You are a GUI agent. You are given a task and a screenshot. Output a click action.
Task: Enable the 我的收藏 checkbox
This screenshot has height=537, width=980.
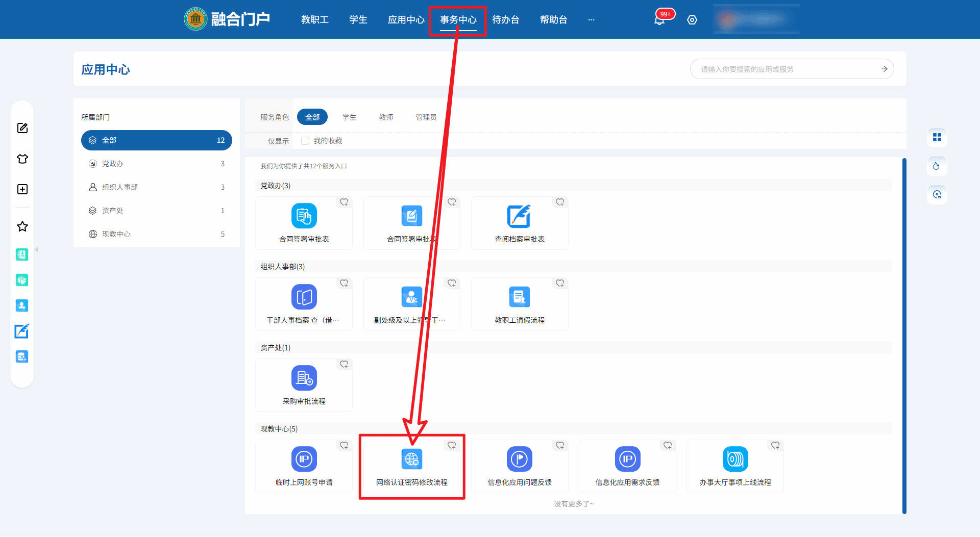(x=305, y=141)
